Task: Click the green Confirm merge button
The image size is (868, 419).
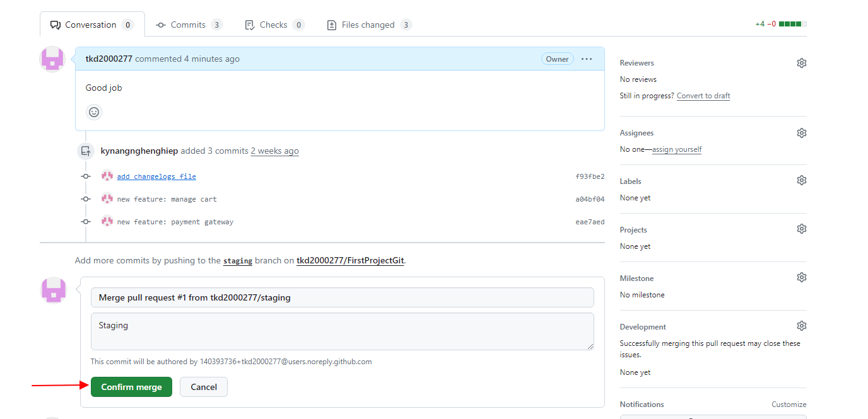Action: (131, 387)
